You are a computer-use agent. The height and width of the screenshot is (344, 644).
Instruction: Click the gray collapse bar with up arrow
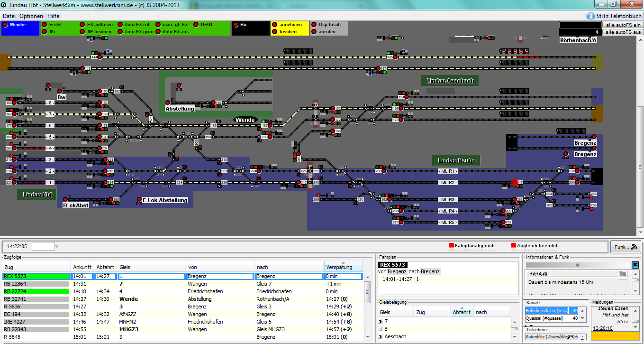click(577, 265)
